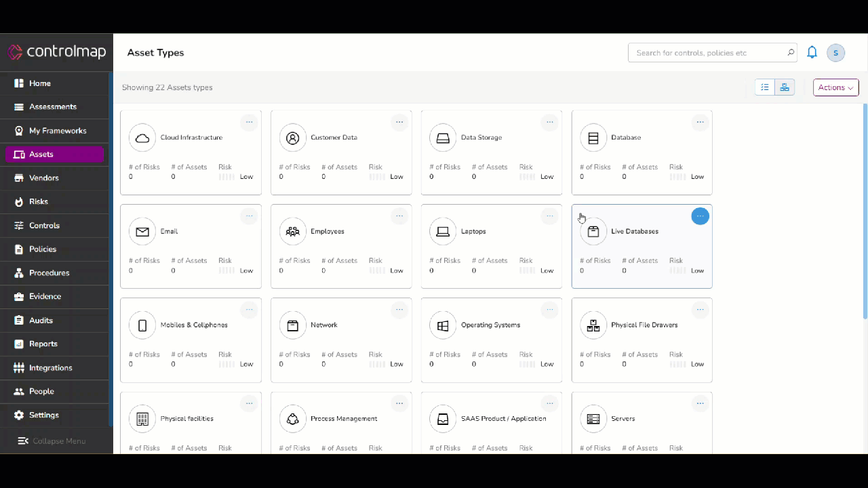Image resolution: width=868 pixels, height=488 pixels.
Task: Open Settings in sidebar
Action: tap(54, 415)
